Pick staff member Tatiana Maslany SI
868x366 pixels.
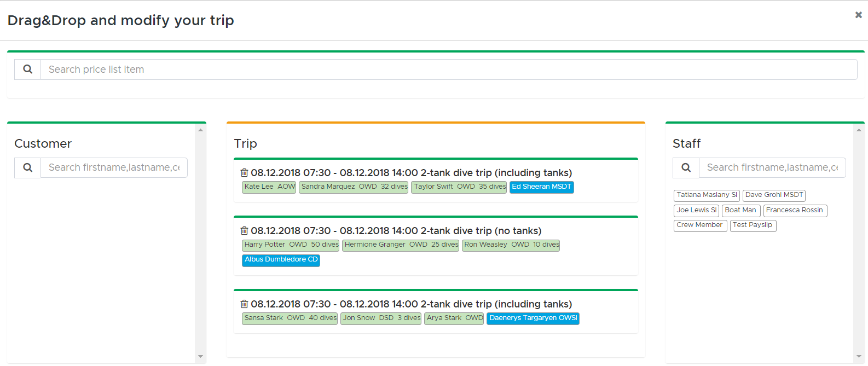707,195
